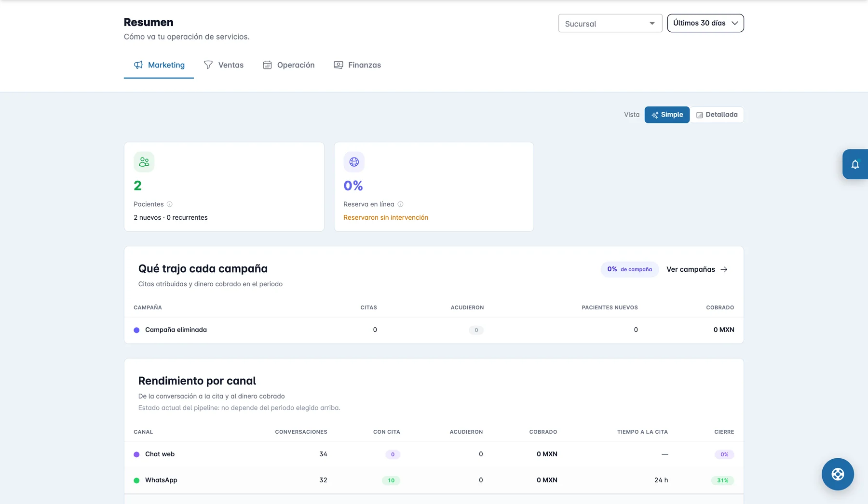
Task: Click the green dot beside WhatsApp
Action: point(136,480)
